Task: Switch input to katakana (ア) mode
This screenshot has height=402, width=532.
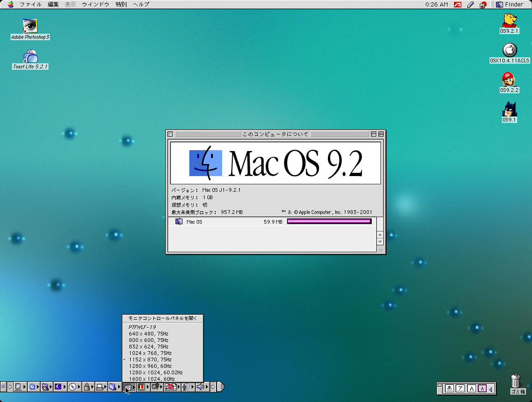Action: point(460,389)
